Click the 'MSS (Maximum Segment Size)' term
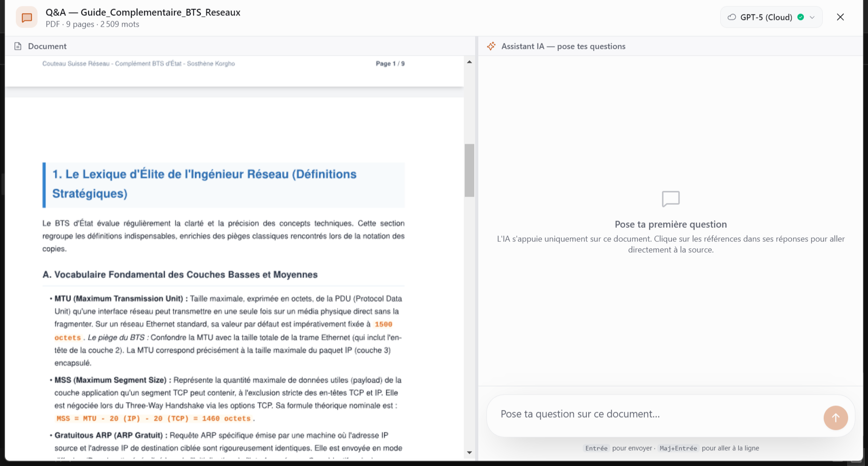The width and height of the screenshot is (868, 466). click(x=113, y=380)
